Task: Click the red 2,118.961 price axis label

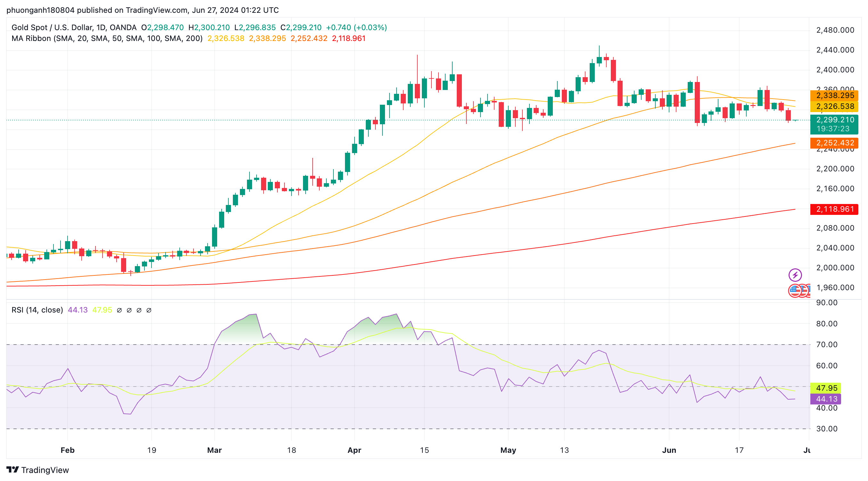Action: point(834,209)
